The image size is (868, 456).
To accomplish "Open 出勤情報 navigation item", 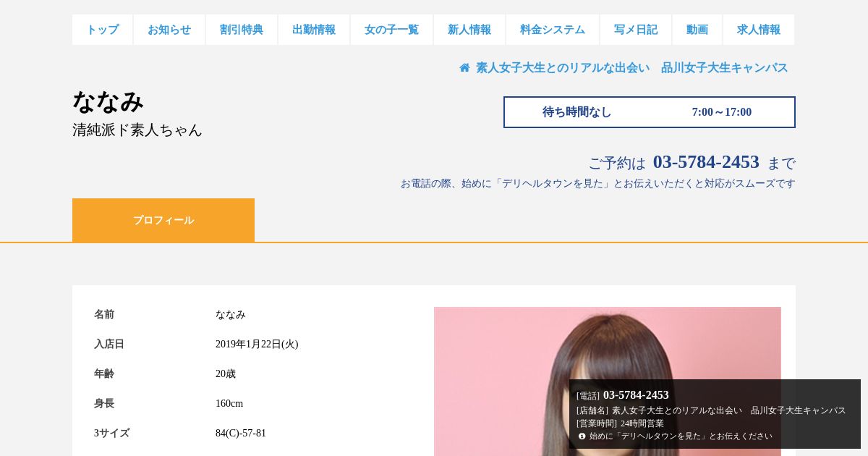I will pos(314,30).
